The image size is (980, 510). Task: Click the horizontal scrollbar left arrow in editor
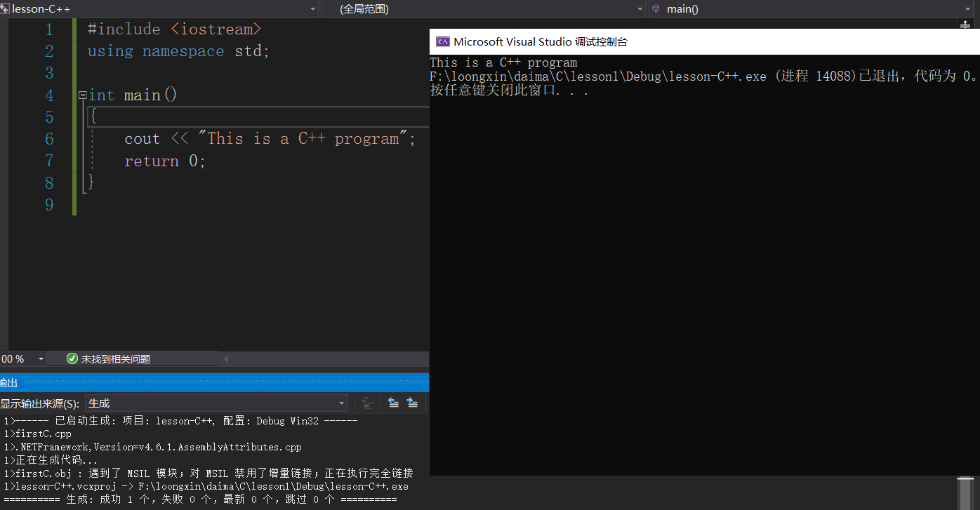(225, 358)
